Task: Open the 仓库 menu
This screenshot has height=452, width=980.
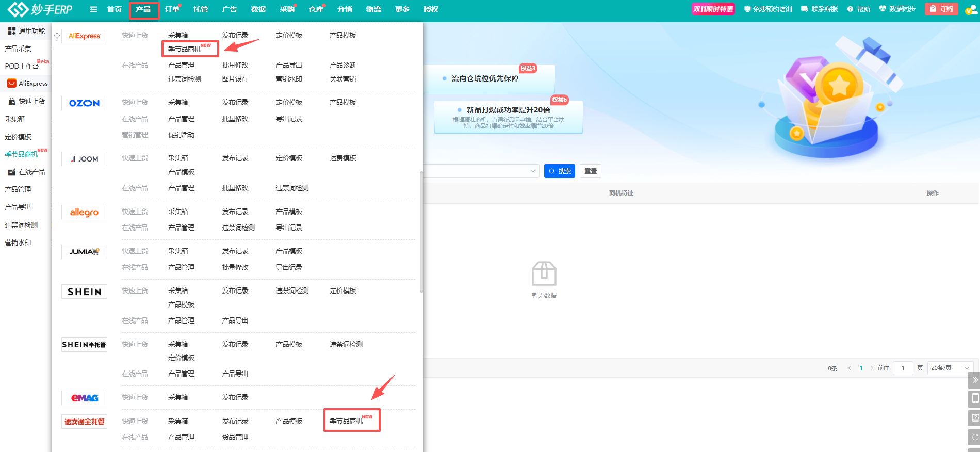Action: 316,9
